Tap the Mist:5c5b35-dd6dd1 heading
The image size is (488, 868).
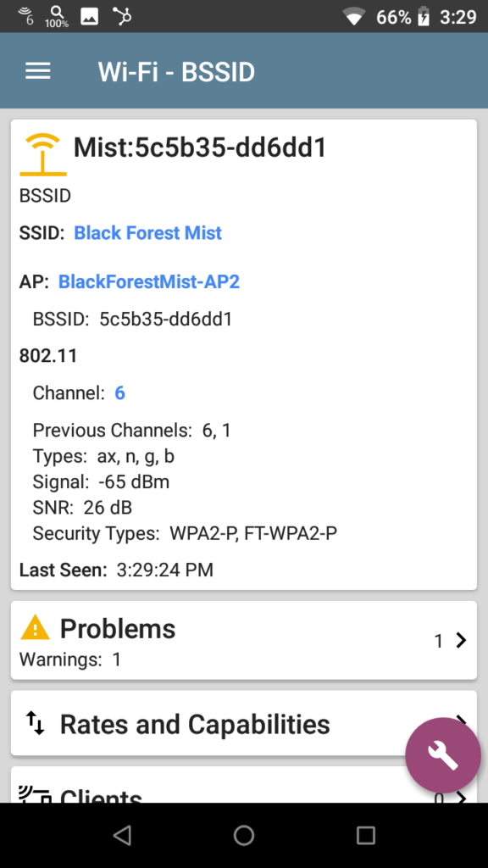coord(200,147)
